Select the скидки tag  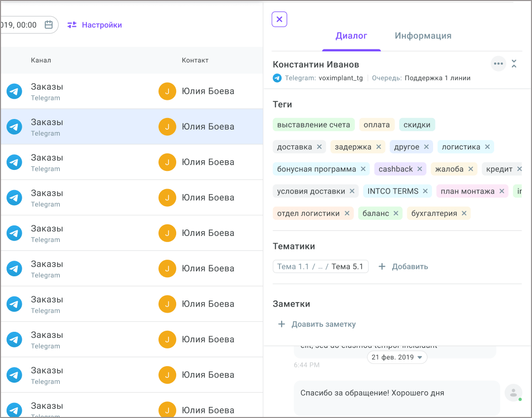coord(416,125)
